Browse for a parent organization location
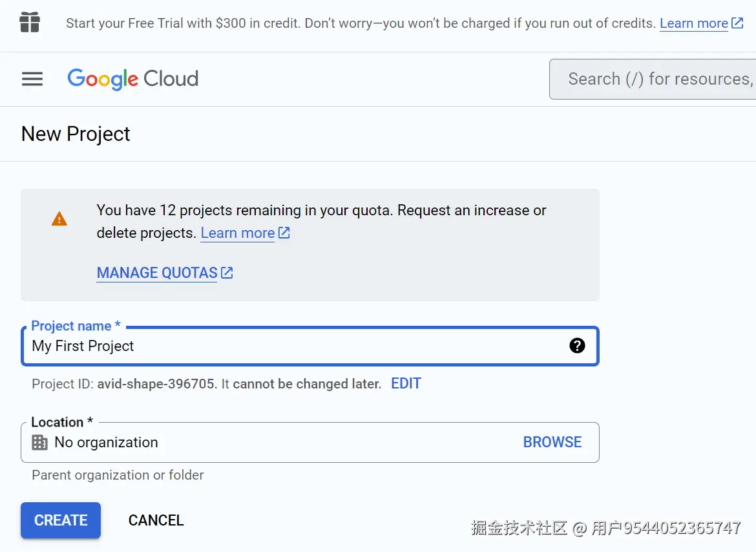 tap(552, 442)
